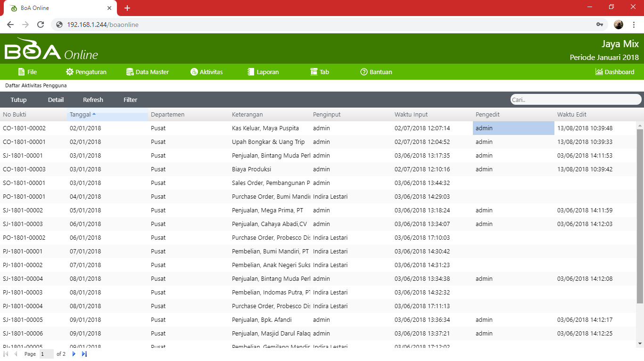
Task: Reload page with browser refresh icon
Action: 41,25
